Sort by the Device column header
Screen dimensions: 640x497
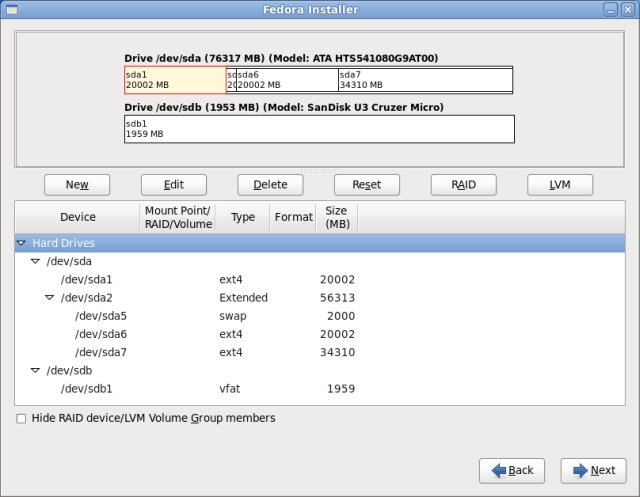tap(78, 217)
